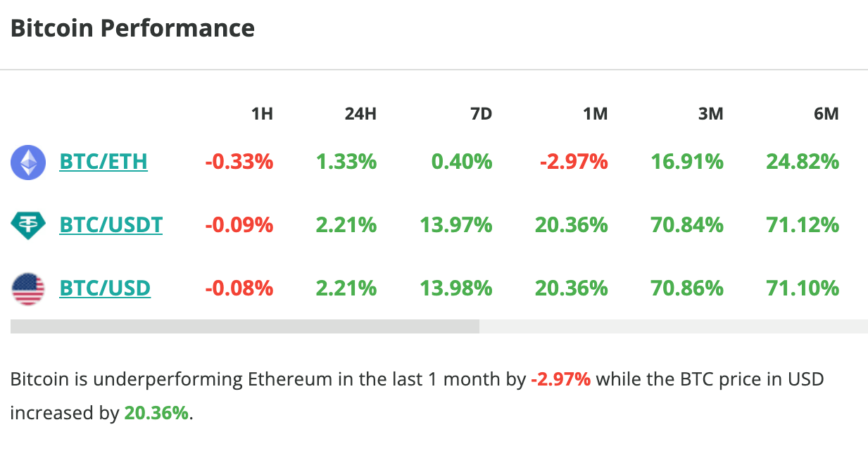868x458 pixels.
Task: Click the 1M column header
Action: tap(596, 113)
